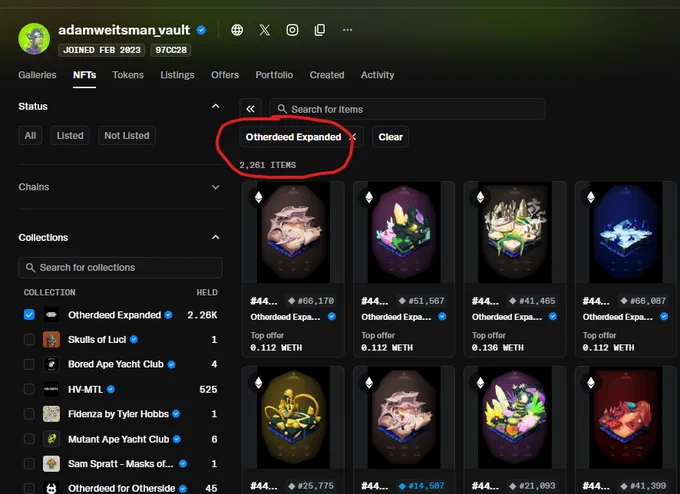The image size is (680, 494).
Task: Click the Ethereum icon on card #41,465
Action: pyautogui.click(x=480, y=197)
